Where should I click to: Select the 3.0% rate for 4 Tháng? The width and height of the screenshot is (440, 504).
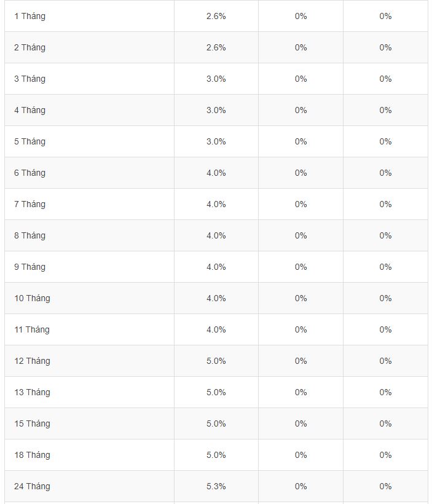click(216, 110)
